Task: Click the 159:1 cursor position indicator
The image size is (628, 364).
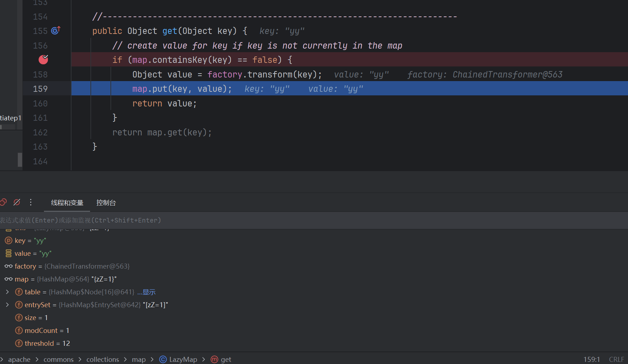Action: pyautogui.click(x=592, y=359)
